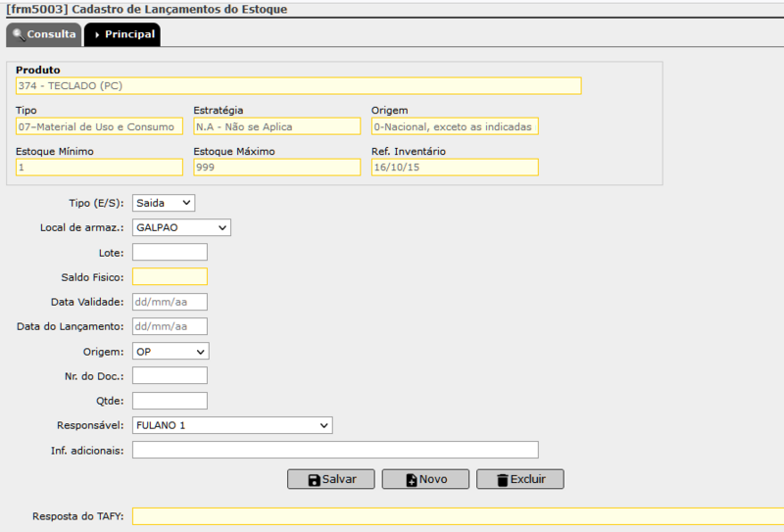784x532 pixels.
Task: Click the Origem field '0-Nacional, exceto as indicadas'
Action: coord(455,126)
